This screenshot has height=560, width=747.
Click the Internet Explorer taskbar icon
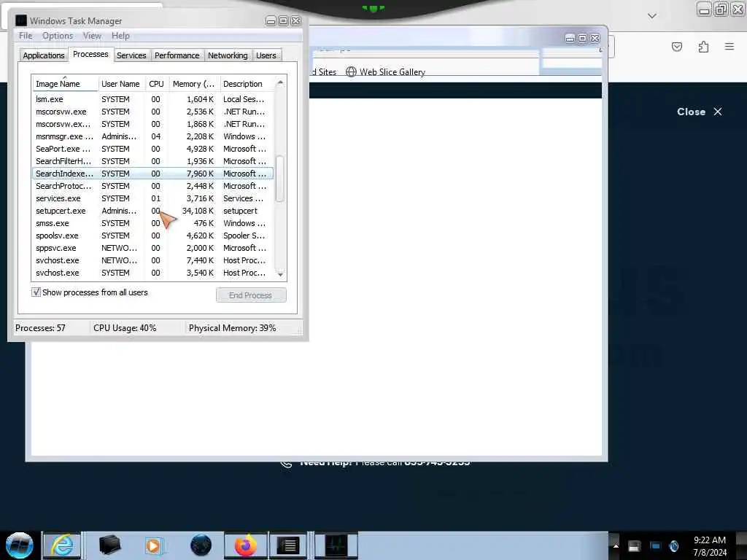pos(63,545)
